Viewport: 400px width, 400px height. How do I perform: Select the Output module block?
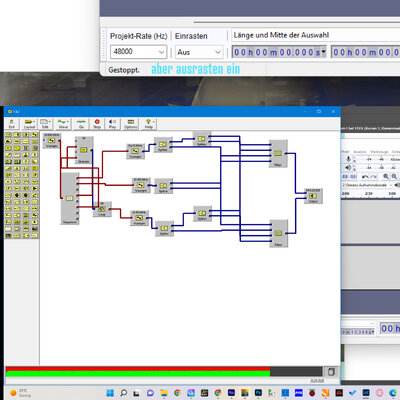pyautogui.click(x=313, y=196)
